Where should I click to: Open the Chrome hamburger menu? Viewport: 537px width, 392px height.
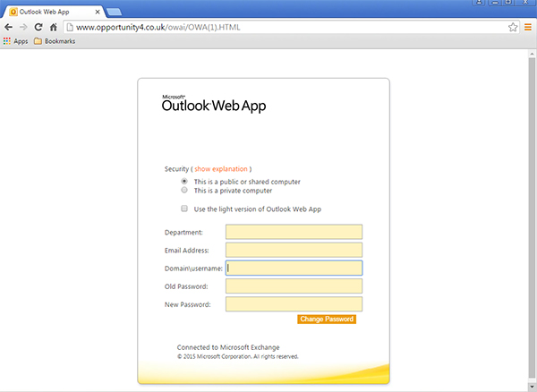(x=528, y=27)
